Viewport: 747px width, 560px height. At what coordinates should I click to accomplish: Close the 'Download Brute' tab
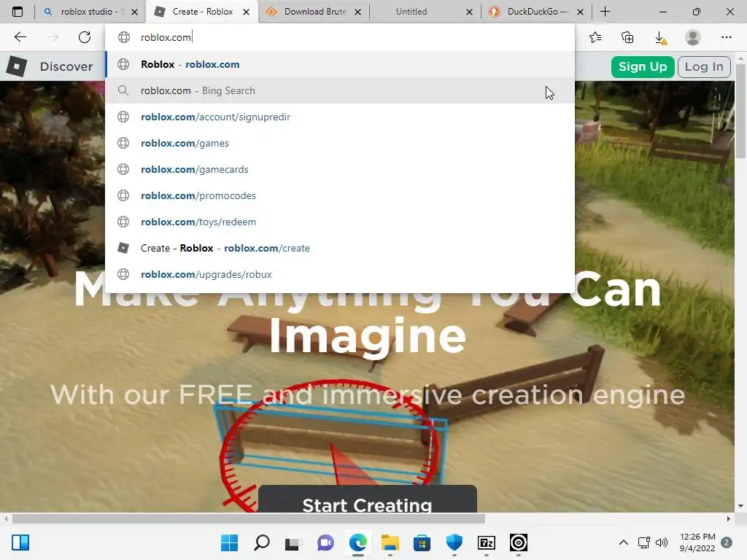tap(357, 12)
